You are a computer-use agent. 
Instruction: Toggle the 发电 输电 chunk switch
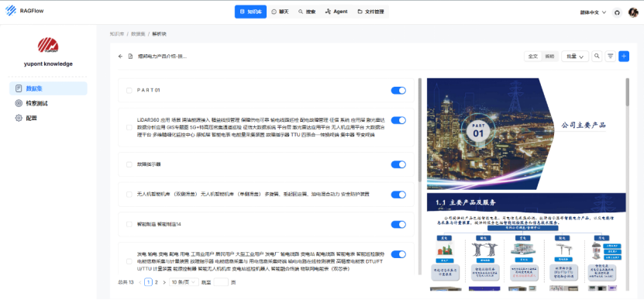click(x=398, y=254)
